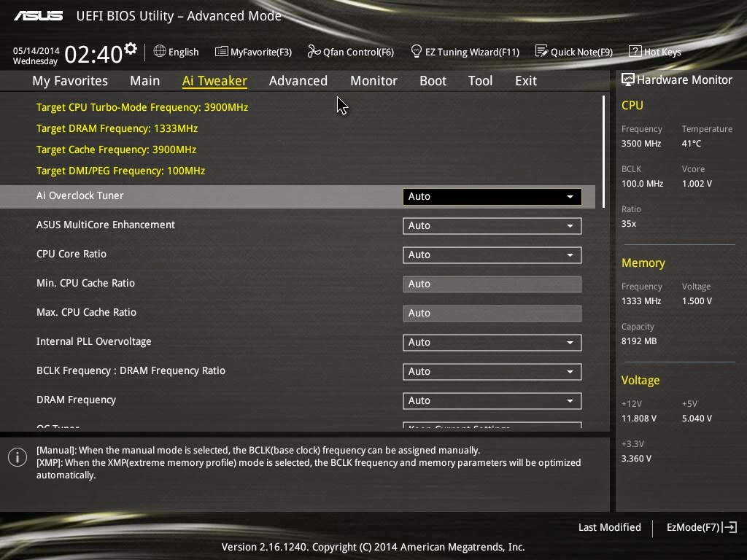Expand the DRAM Frequency dropdown

coord(492,401)
